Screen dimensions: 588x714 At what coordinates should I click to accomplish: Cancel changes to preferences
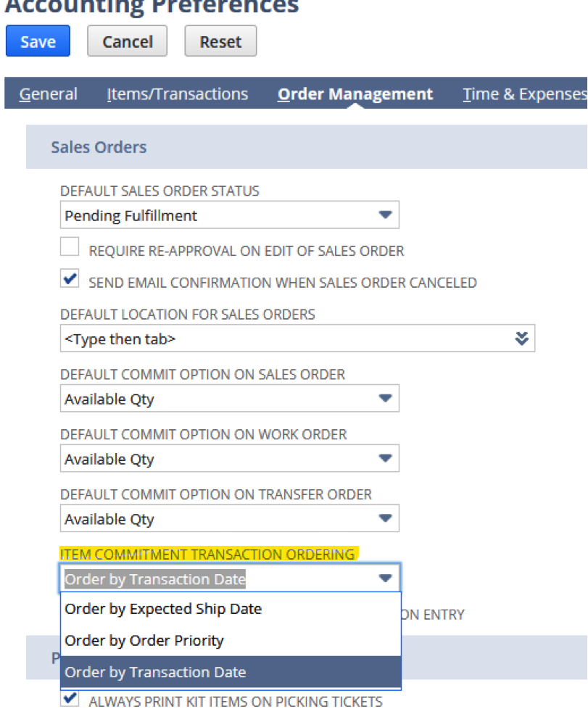(127, 41)
